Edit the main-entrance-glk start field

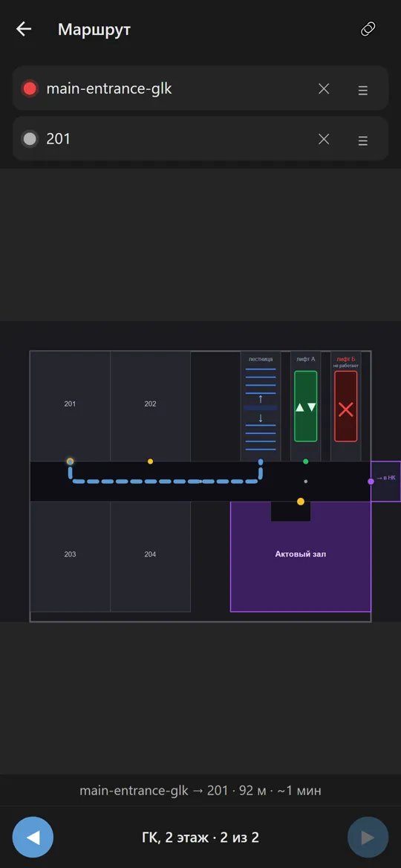pos(200,88)
